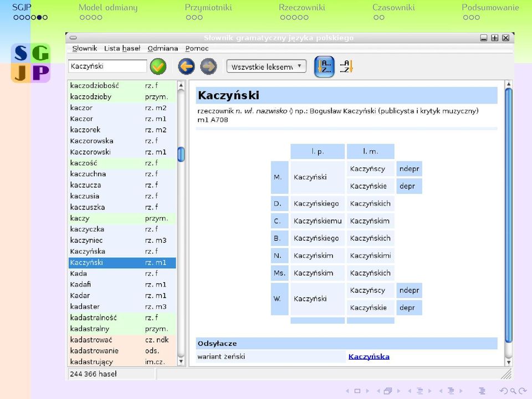The width and height of the screenshot is (532, 399).
Task: Select the A-Z a tergo sort icon (highlighted)
Action: coord(324,66)
